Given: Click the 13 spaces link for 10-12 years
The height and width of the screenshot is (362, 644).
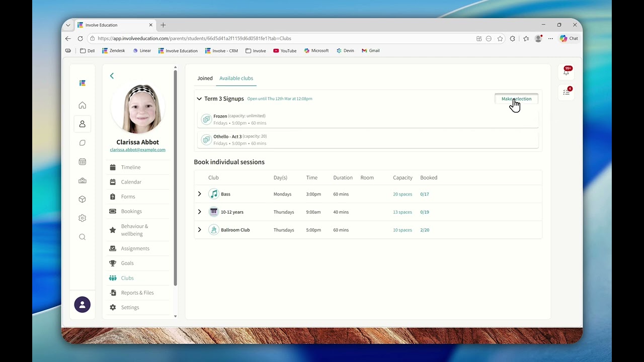Looking at the screenshot, I should (x=403, y=212).
